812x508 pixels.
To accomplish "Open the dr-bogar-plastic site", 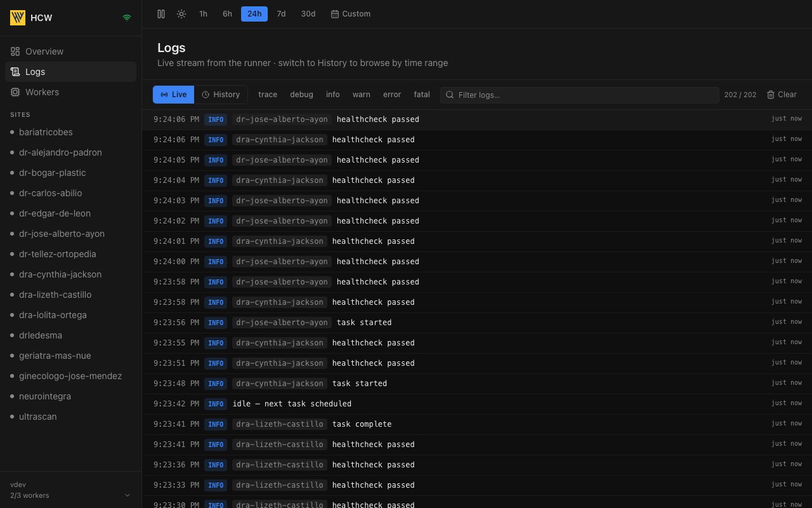I will coord(70,173).
